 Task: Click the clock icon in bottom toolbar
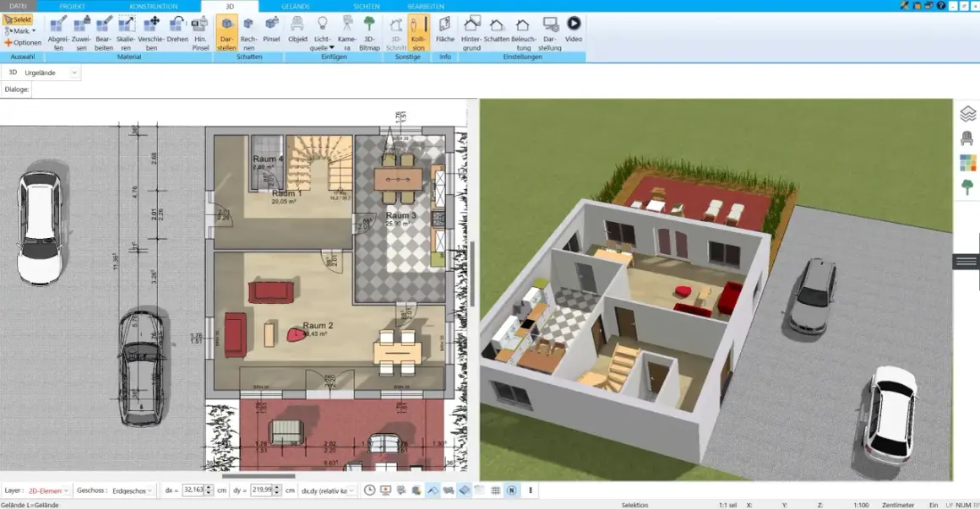click(369, 490)
